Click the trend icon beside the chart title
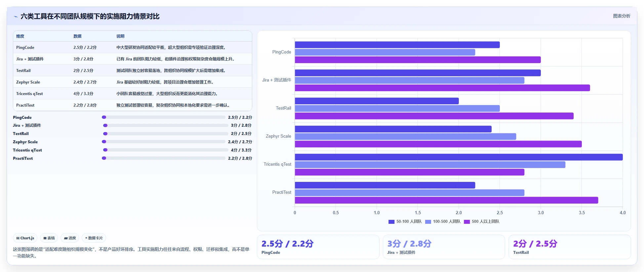Image resolution: width=644 pixels, height=272 pixels. (x=16, y=17)
